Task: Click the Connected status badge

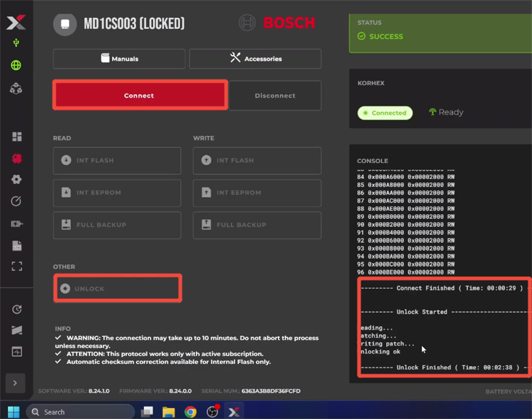Action: (x=385, y=113)
